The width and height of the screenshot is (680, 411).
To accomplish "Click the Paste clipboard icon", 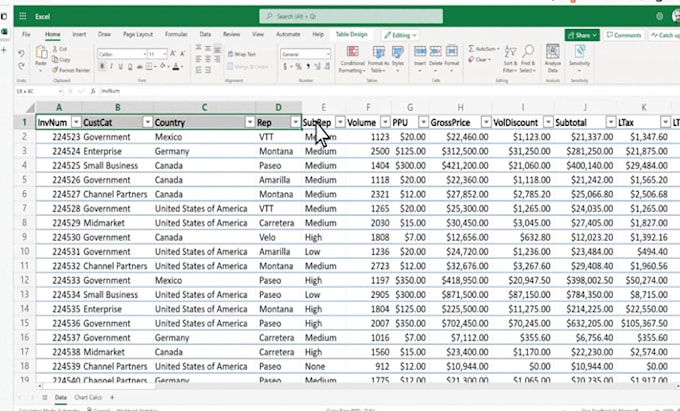I will [x=41, y=53].
